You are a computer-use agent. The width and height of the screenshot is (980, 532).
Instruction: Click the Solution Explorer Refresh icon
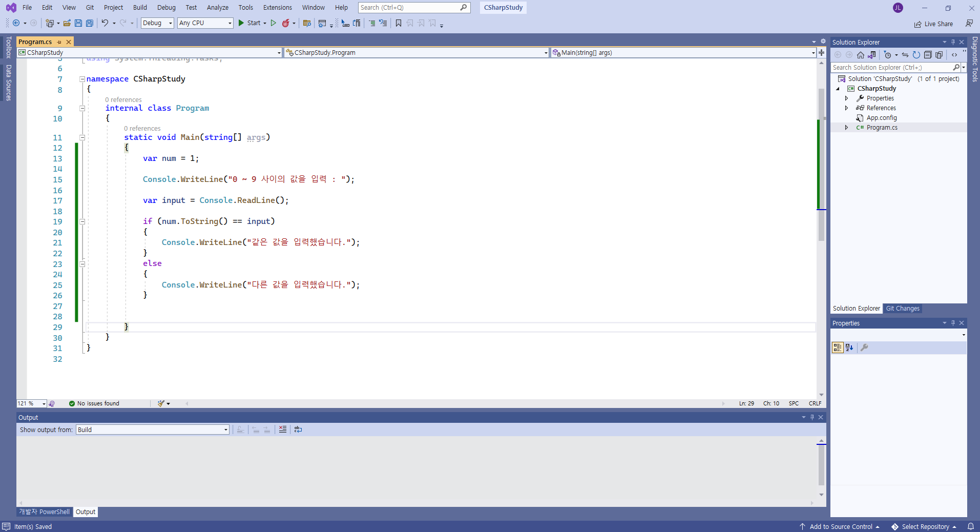(916, 55)
